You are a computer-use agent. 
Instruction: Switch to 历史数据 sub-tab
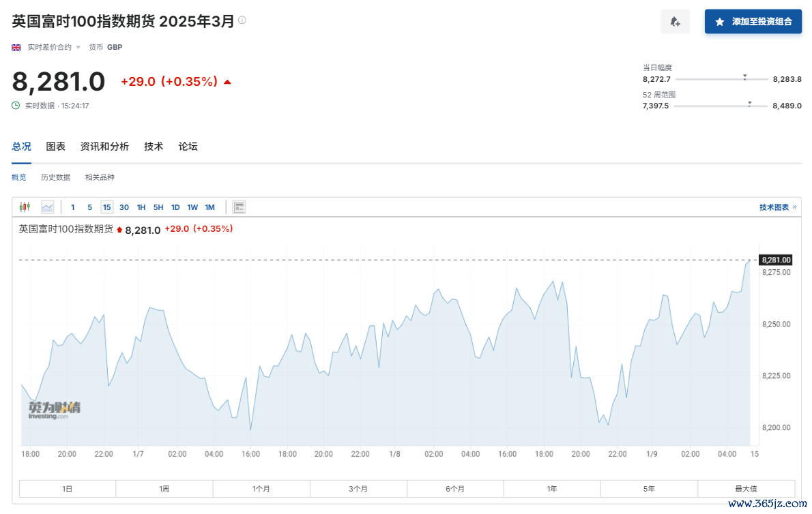coord(55,177)
